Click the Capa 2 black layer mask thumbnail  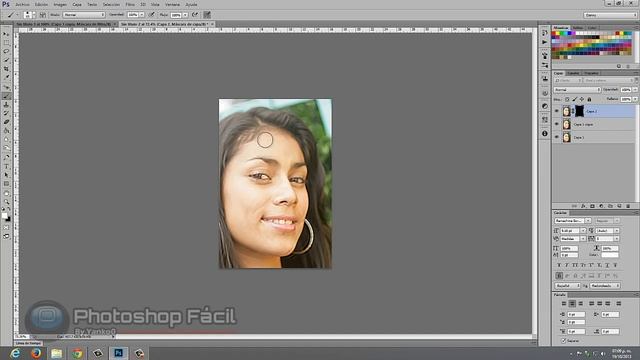click(579, 111)
